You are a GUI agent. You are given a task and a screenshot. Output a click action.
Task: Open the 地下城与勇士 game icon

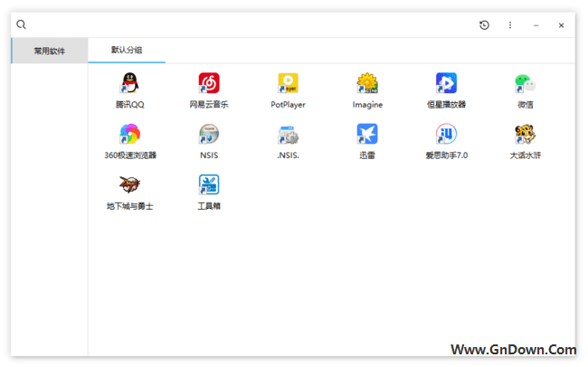129,184
